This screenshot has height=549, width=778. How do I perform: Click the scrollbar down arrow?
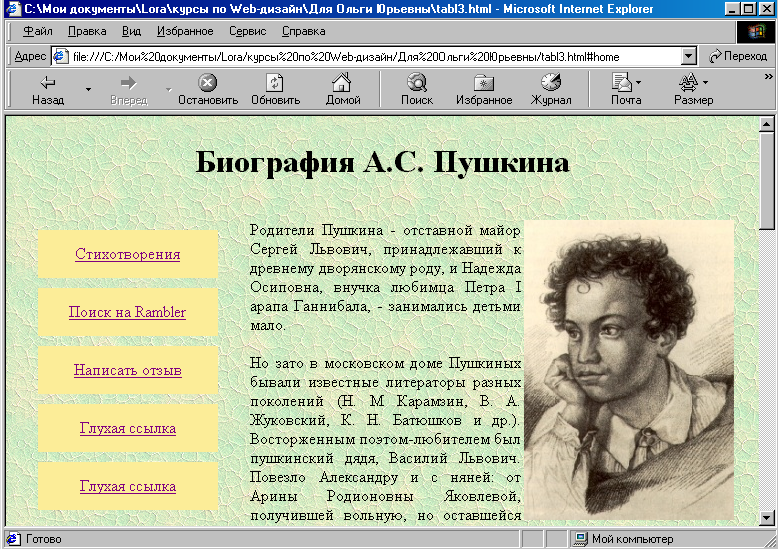click(766, 518)
